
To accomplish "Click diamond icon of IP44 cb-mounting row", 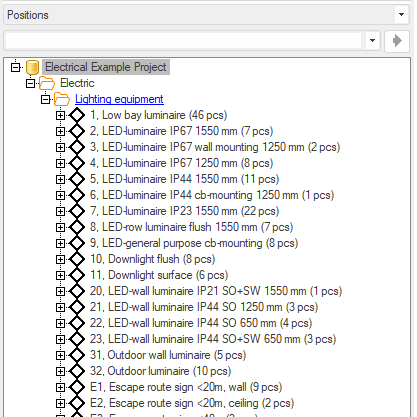I will click(x=77, y=195).
